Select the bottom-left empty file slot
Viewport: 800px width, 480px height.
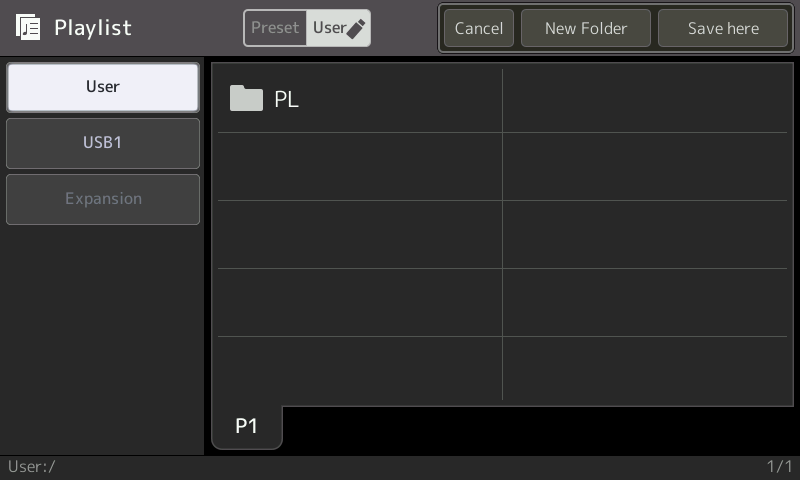(x=360, y=369)
